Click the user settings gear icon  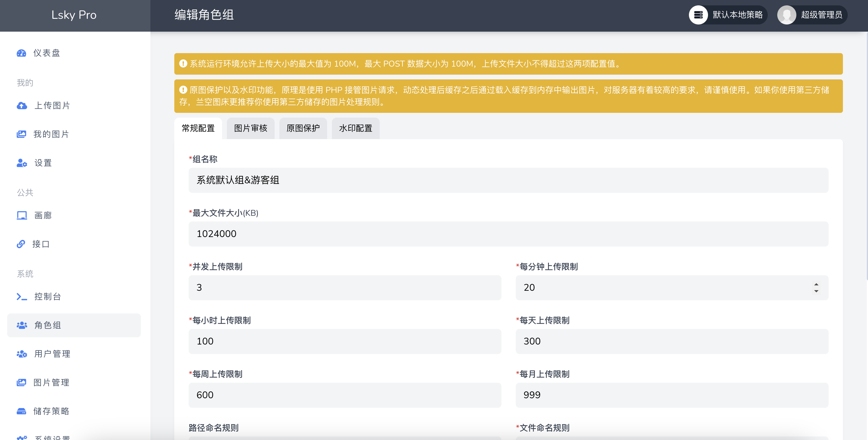[x=22, y=163]
